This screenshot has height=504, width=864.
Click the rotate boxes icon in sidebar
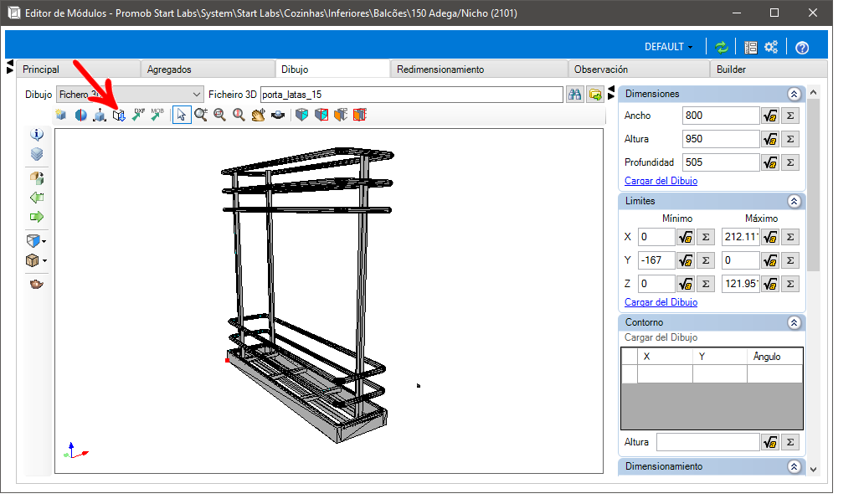[37, 178]
